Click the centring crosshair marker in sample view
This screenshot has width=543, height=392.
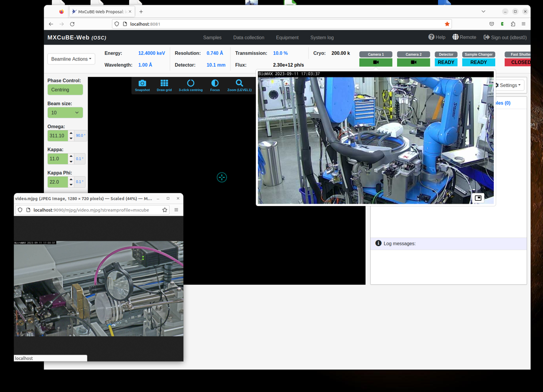222,177
